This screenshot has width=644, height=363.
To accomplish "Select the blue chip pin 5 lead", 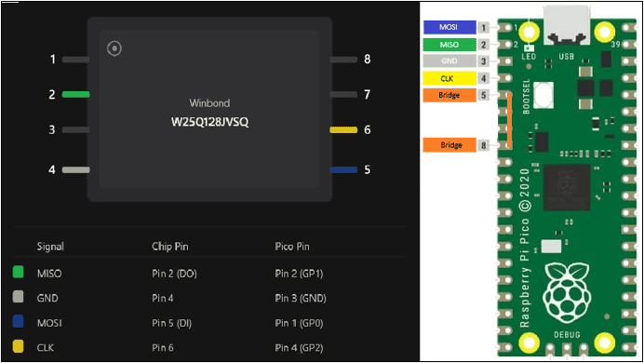I will pyautogui.click(x=343, y=169).
